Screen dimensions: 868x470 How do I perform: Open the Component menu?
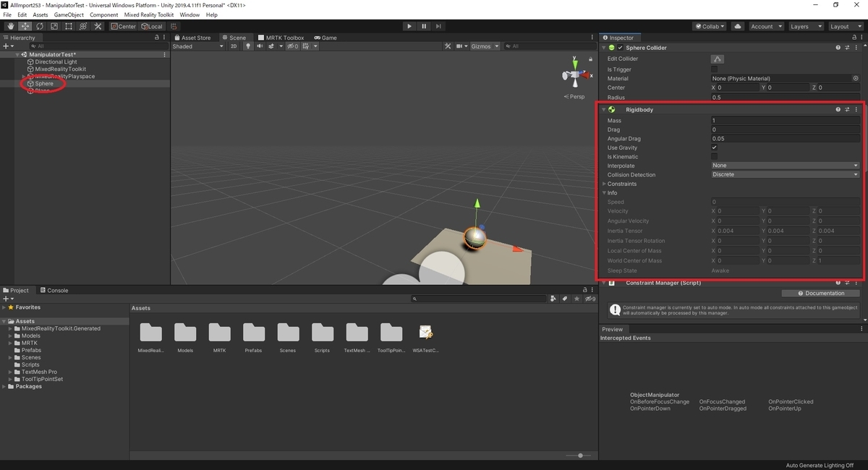(x=104, y=14)
